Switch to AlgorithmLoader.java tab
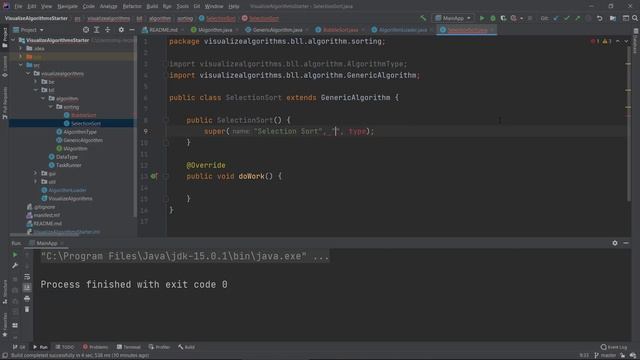 click(403, 30)
